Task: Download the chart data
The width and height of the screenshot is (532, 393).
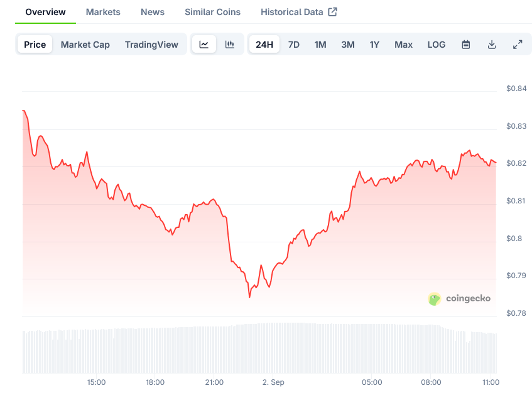Action: coord(492,45)
